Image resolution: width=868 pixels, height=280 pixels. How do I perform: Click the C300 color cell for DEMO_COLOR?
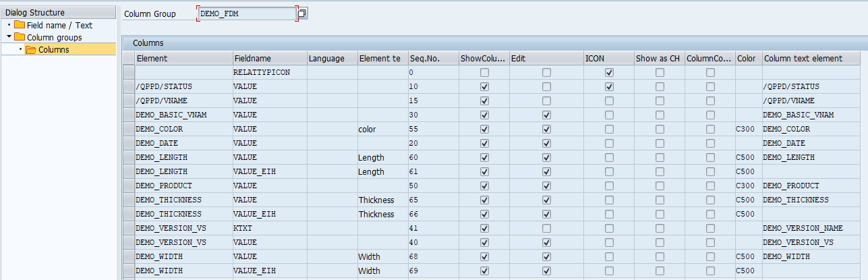(x=747, y=129)
